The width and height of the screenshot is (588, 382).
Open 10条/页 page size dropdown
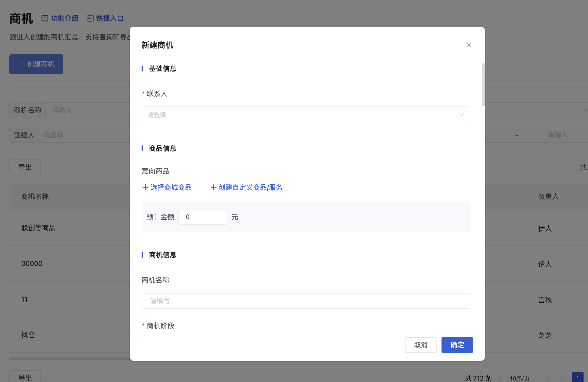point(524,378)
